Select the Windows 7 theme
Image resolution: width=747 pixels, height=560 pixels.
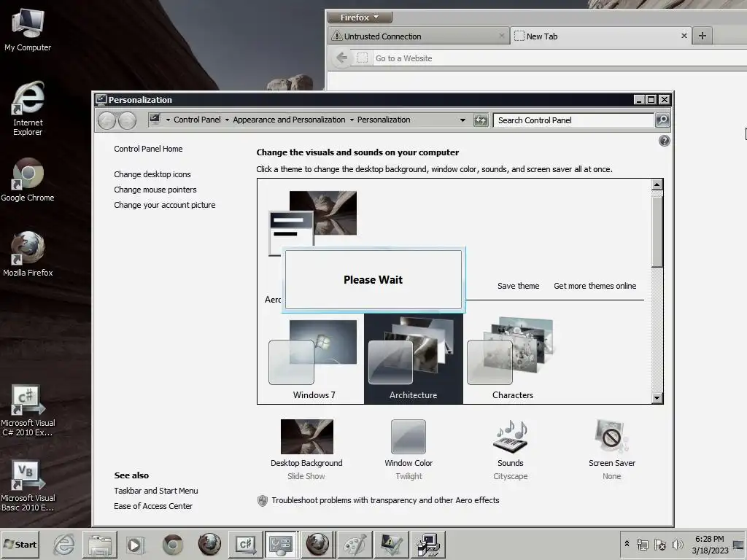(x=314, y=359)
